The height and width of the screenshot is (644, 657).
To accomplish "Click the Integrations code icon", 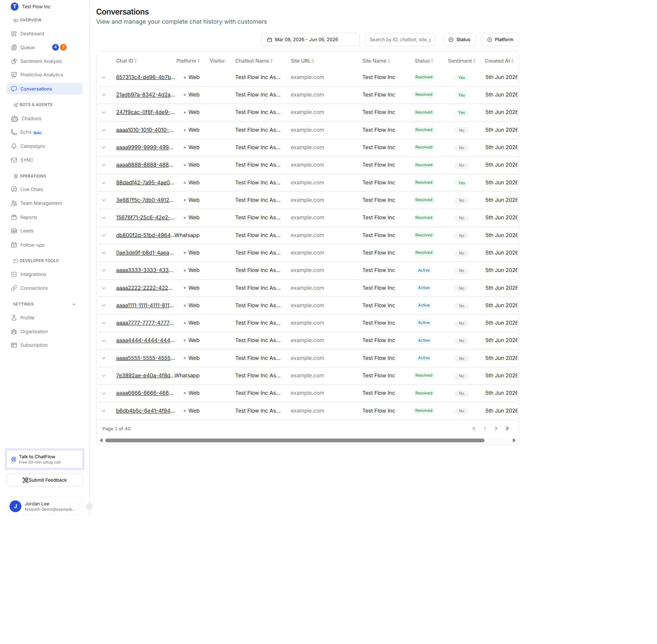I will coord(14,275).
